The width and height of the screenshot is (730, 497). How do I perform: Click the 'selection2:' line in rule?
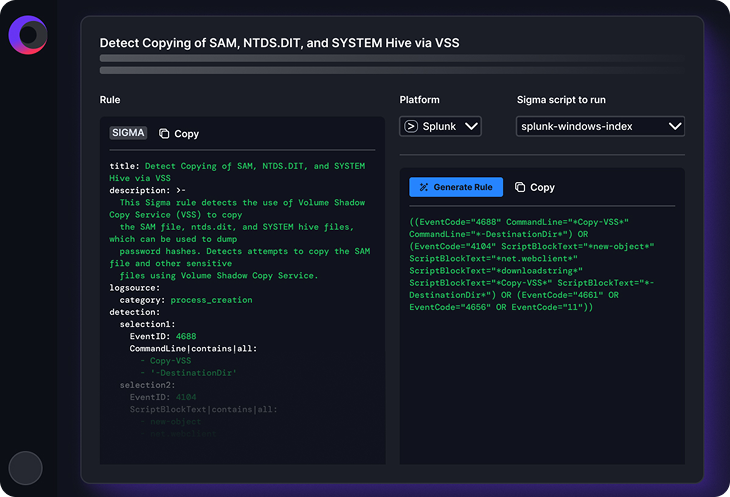click(147, 385)
